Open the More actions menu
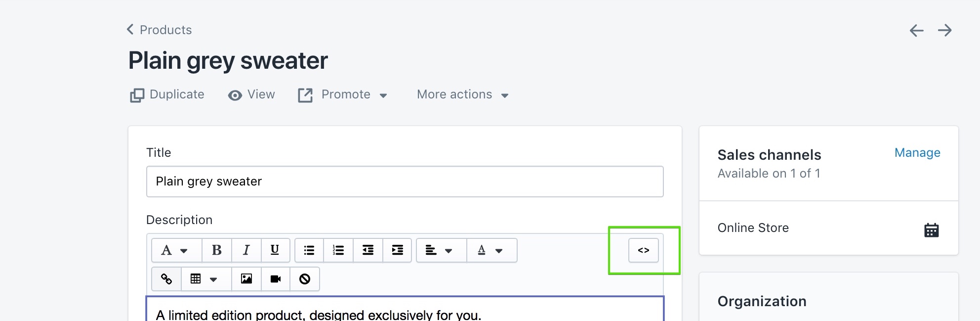980x321 pixels. 463,95
